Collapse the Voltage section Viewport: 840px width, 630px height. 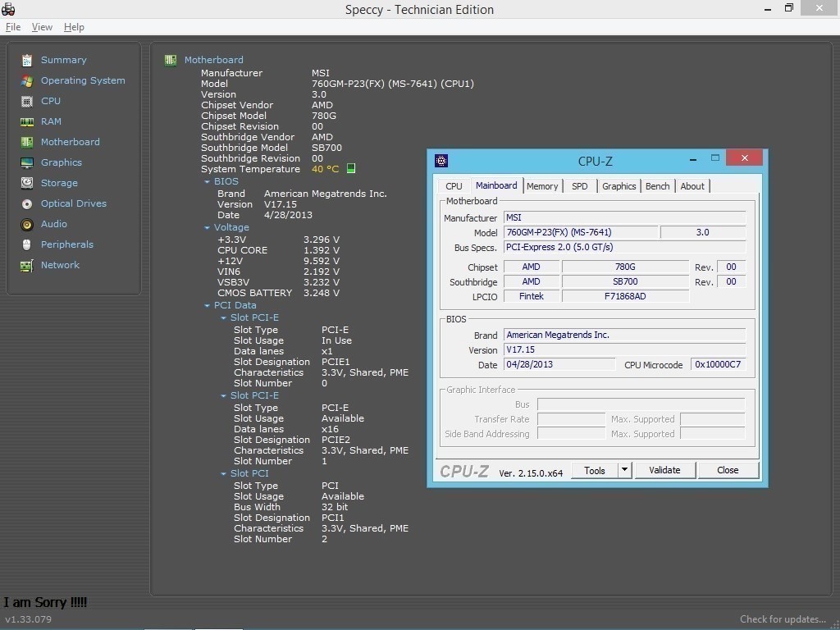(207, 228)
